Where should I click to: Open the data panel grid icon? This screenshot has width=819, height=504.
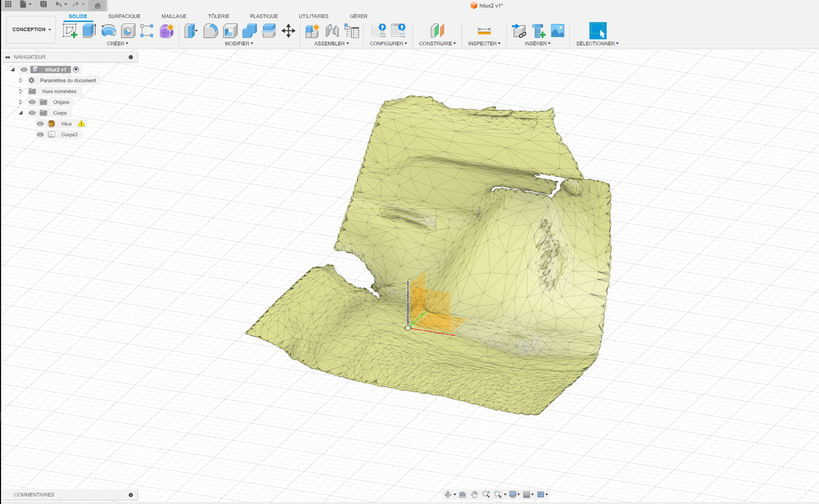pyautogui.click(x=8, y=4)
